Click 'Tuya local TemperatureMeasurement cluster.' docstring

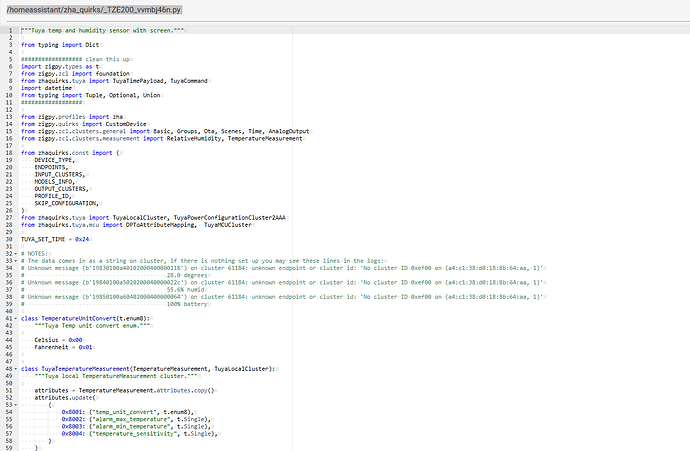click(x=116, y=376)
